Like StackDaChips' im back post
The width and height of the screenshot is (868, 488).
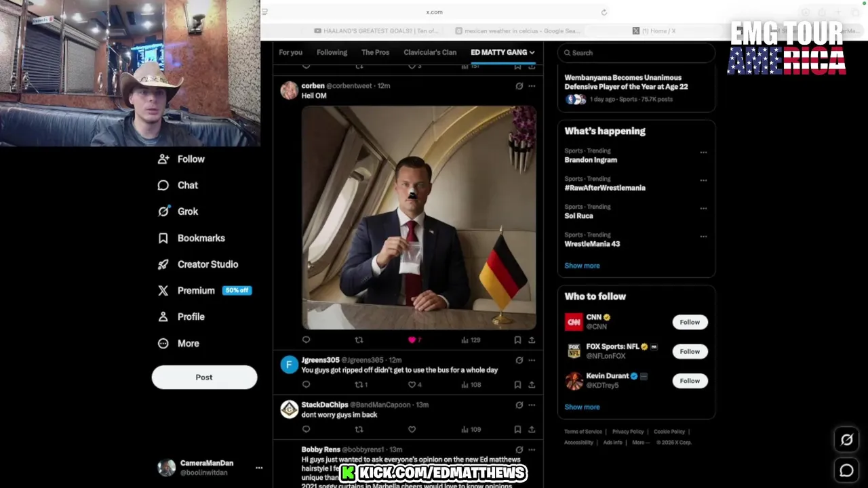(x=412, y=429)
